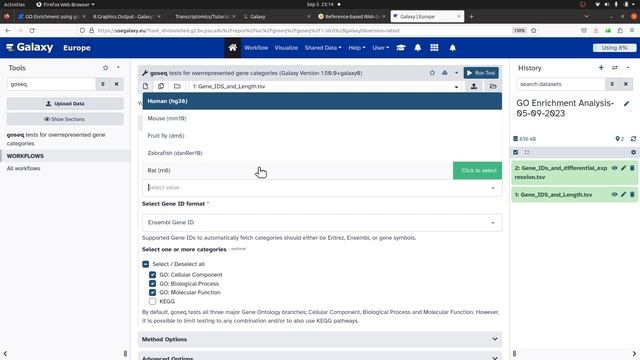Switch history with arrows icon
The width and height of the screenshot is (640, 360).
coord(615,68)
